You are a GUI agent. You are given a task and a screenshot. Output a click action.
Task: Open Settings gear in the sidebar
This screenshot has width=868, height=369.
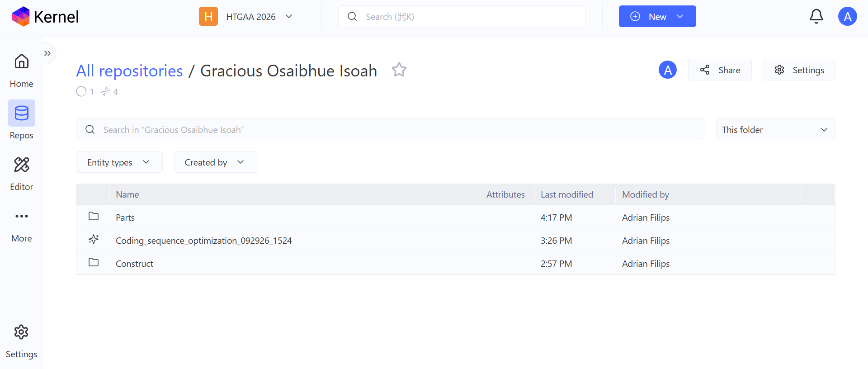coord(21,332)
